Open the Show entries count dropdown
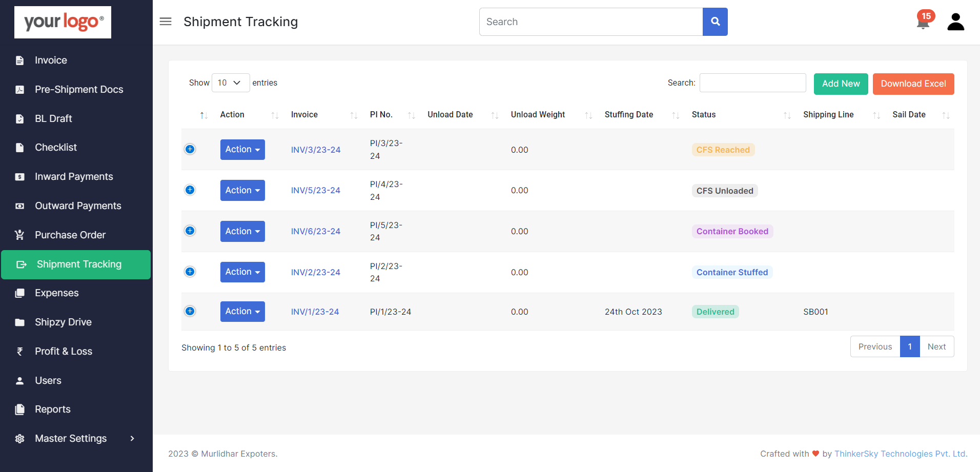Viewport: 980px width, 472px height. click(230, 83)
